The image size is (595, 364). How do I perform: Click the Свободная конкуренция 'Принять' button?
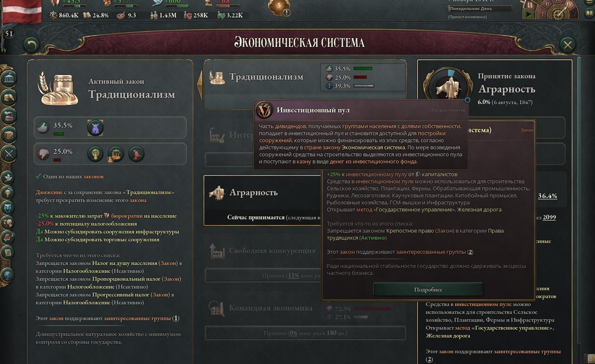tap(263, 275)
